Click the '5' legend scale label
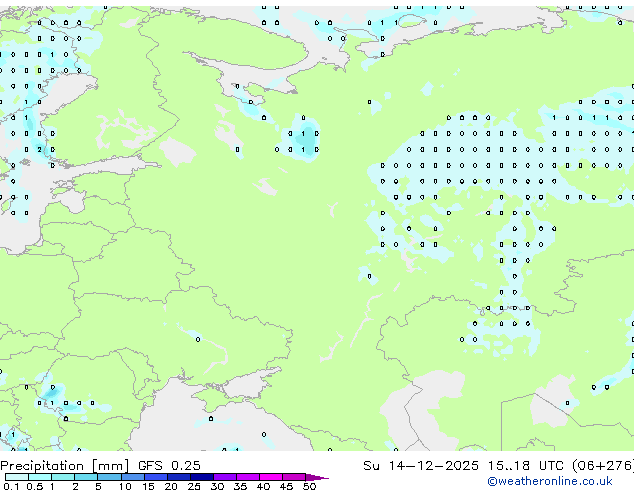This screenshot has height=490, width=634. point(98,486)
